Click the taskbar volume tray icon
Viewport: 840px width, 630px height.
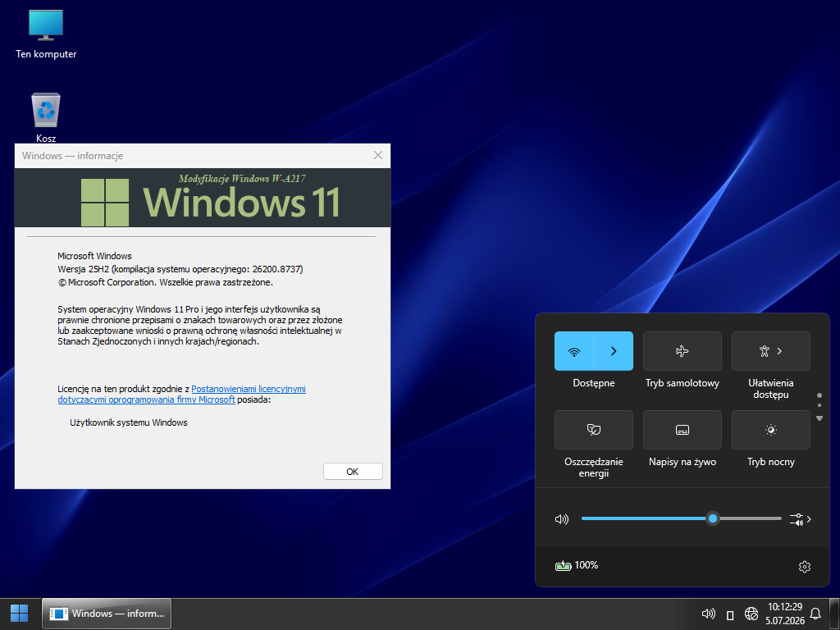click(x=708, y=614)
